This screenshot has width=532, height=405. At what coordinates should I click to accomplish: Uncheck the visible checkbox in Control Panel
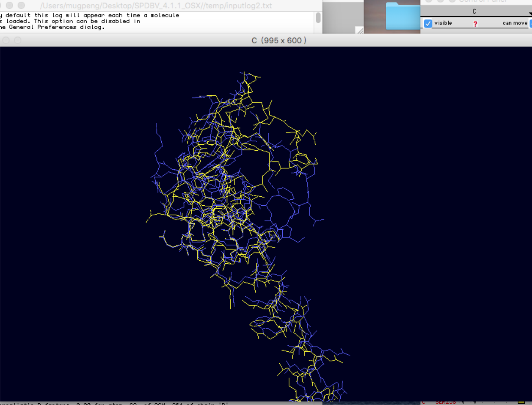428,23
